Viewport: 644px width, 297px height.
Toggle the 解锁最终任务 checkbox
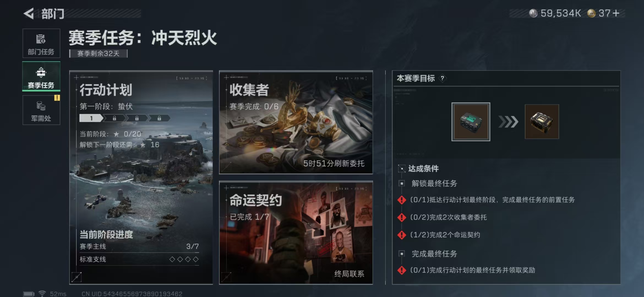[x=402, y=183]
